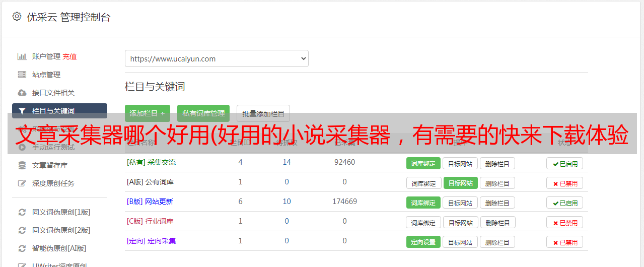Viewport: 644px width, 267px height.
Task: Click the gear icon beside 优采云 管理控制台
Action: (17, 17)
